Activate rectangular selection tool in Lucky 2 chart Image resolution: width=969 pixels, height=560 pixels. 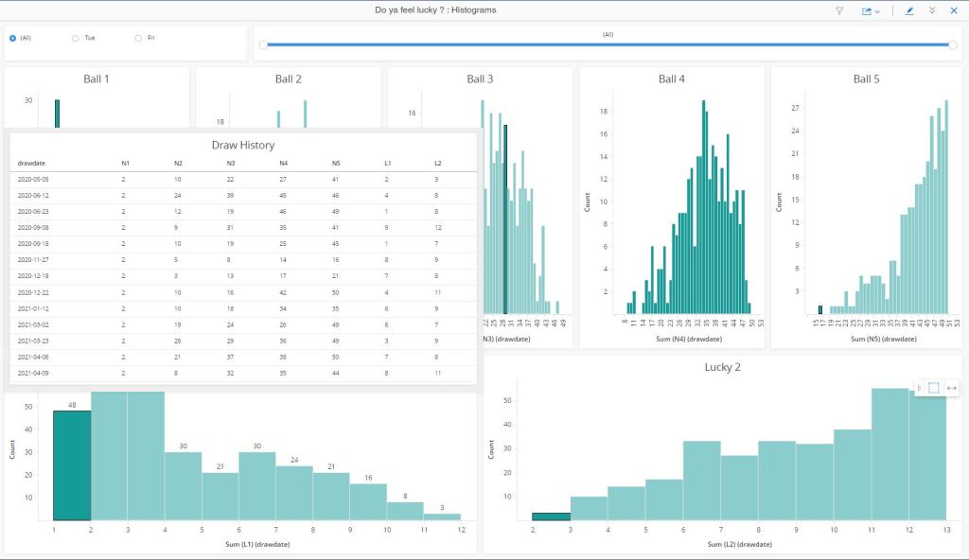(933, 388)
